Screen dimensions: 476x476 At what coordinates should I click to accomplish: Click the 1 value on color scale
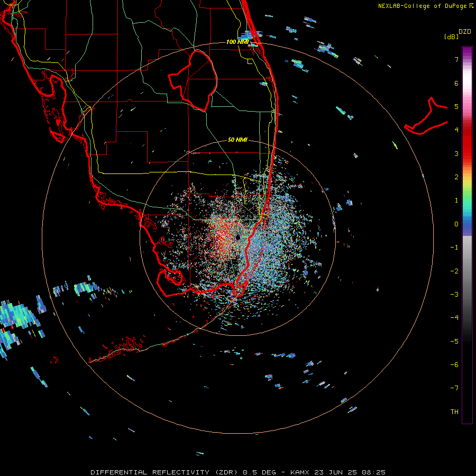click(456, 200)
